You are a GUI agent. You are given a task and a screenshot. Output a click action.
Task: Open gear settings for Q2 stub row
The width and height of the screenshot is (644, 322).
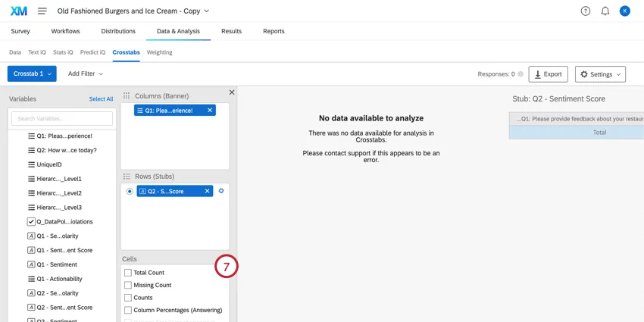221,191
